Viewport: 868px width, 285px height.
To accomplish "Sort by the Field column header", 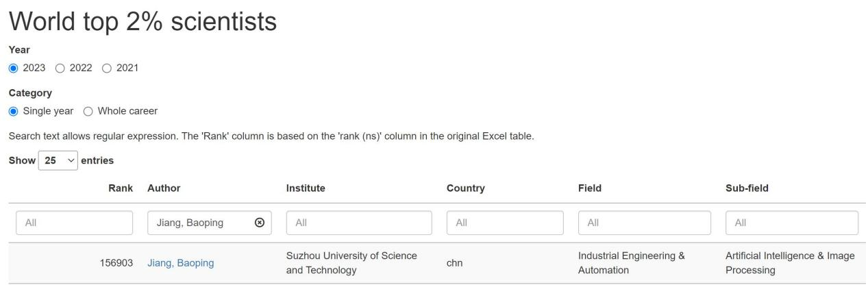I will 589,188.
